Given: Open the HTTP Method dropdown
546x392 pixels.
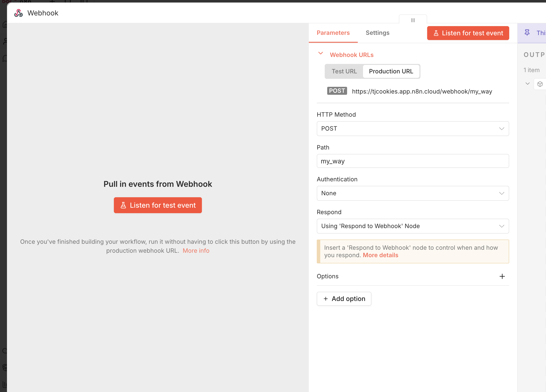Looking at the screenshot, I should tap(413, 129).
